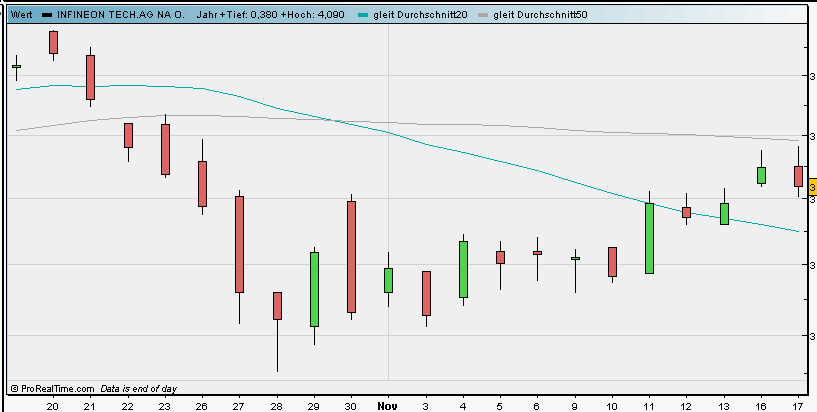Select date label 9 on the axis
817x412 pixels.
tap(575, 406)
